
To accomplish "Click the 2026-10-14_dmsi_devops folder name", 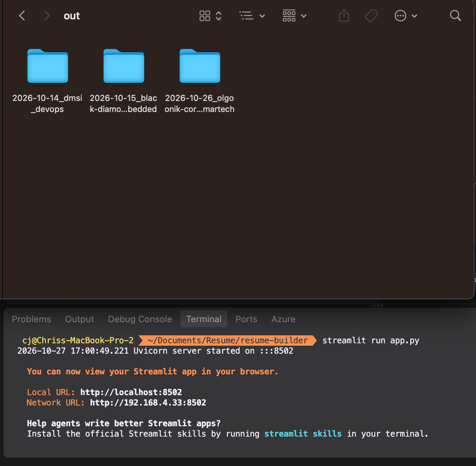I will pyautogui.click(x=47, y=103).
